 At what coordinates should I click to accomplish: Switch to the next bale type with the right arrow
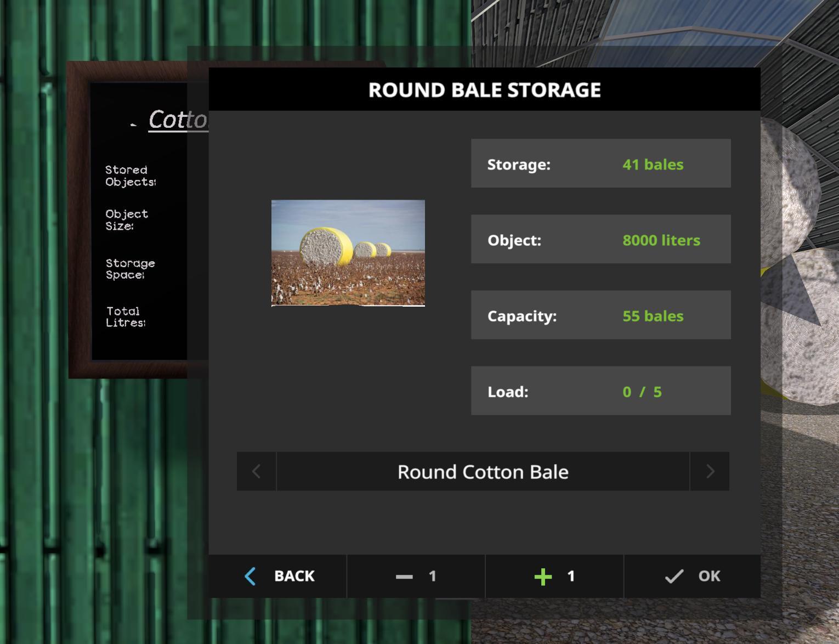coord(710,471)
